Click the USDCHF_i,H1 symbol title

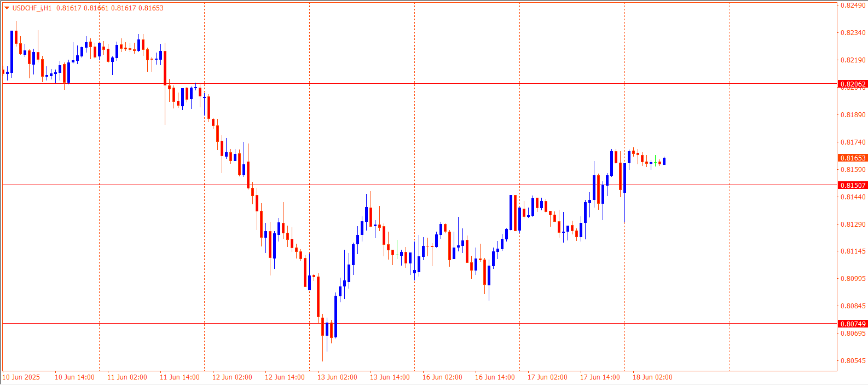coord(32,8)
